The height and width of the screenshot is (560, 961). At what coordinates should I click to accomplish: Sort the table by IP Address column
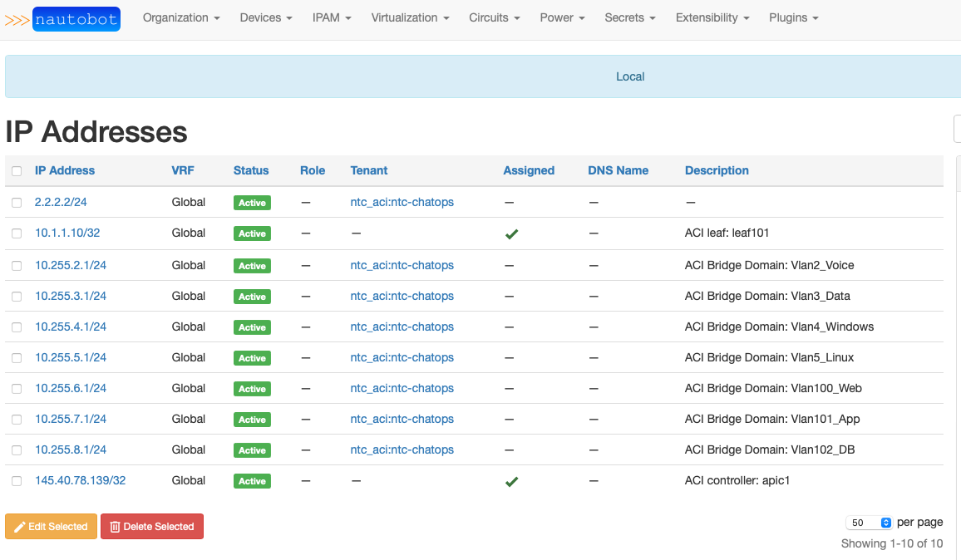tap(64, 169)
